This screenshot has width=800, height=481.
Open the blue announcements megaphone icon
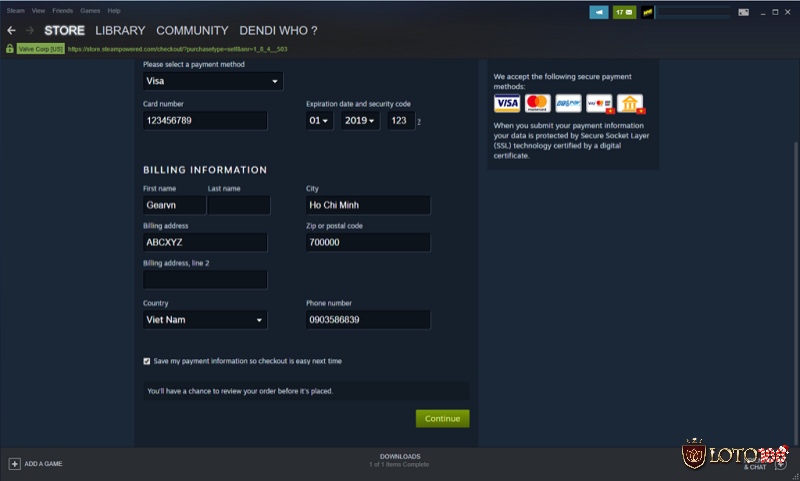point(598,12)
